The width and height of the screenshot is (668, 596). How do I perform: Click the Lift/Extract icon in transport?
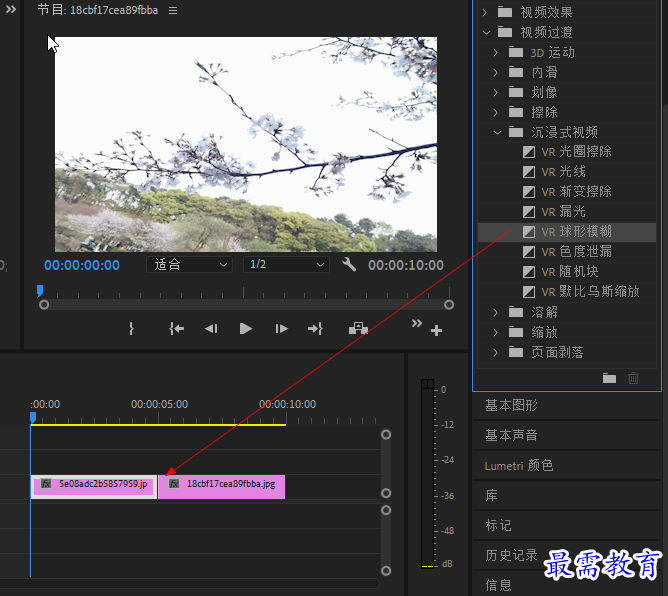click(358, 328)
